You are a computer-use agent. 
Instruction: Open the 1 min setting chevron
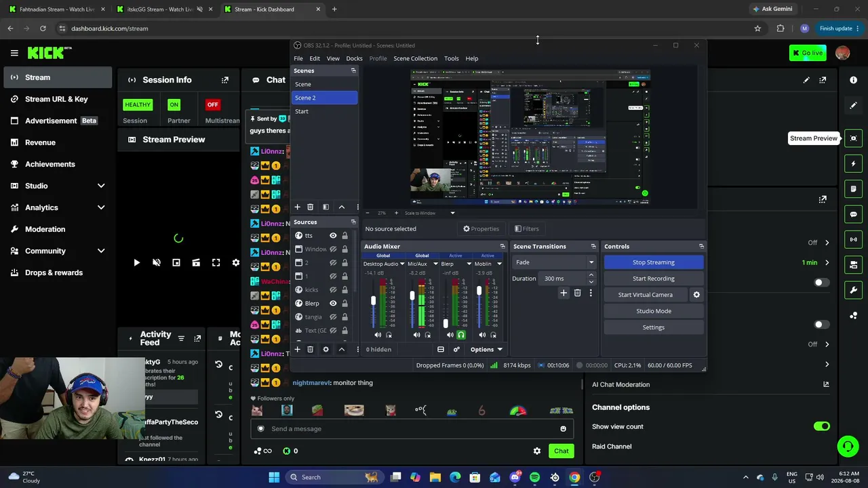click(827, 262)
